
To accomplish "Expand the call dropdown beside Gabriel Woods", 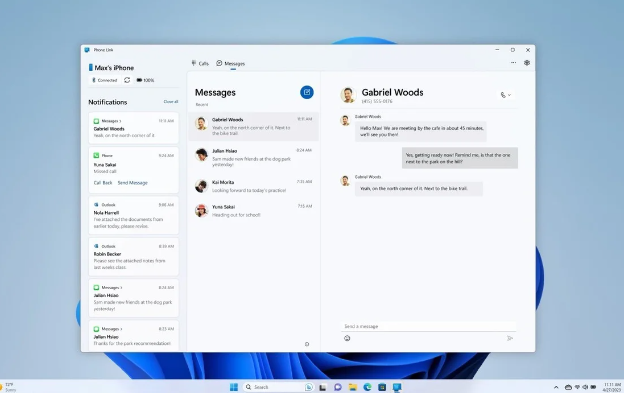I will (x=506, y=95).
